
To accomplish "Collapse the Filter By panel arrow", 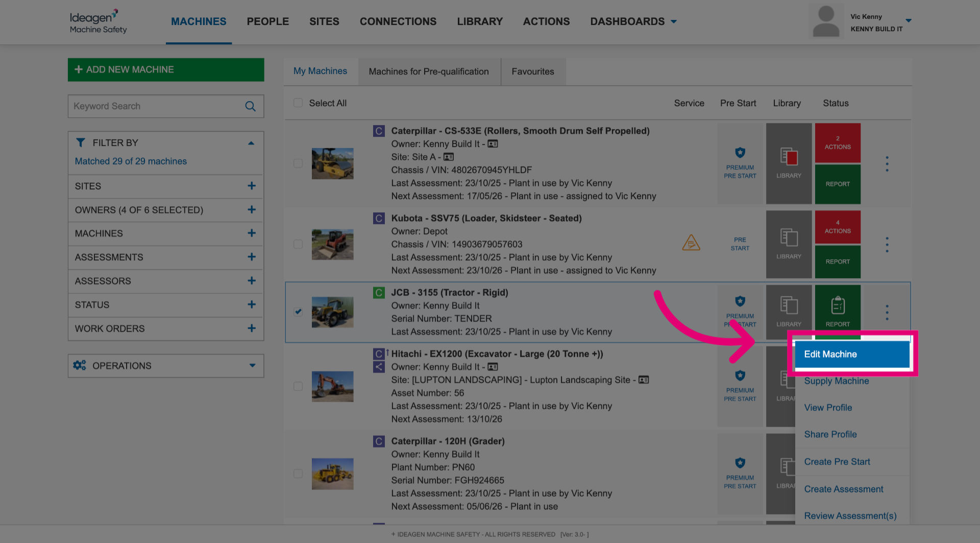I will (251, 143).
